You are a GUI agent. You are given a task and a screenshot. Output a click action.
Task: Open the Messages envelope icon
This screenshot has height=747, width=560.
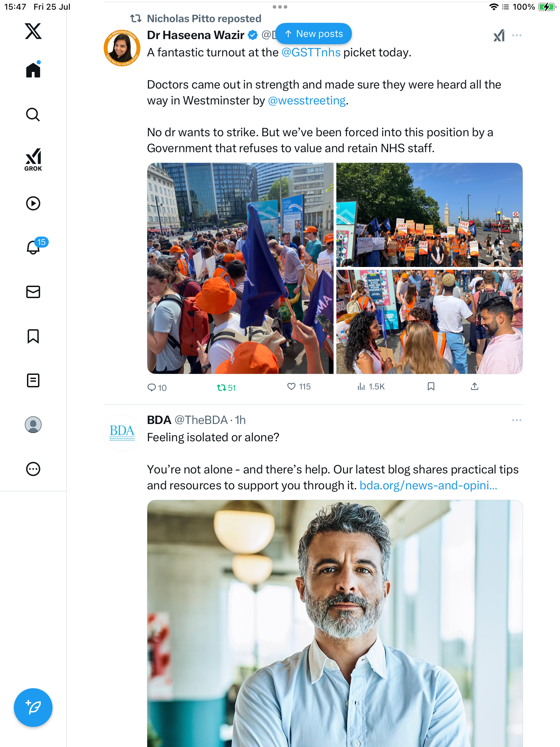click(33, 292)
